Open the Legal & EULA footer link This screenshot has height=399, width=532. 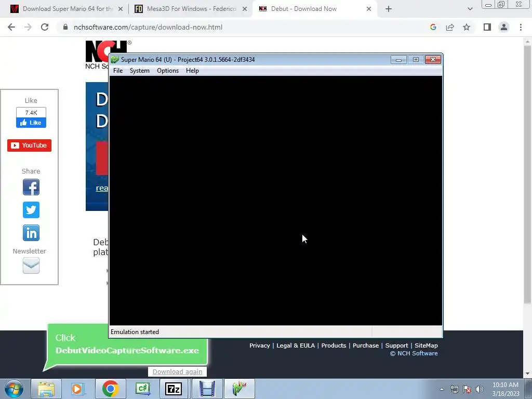[x=296, y=345]
